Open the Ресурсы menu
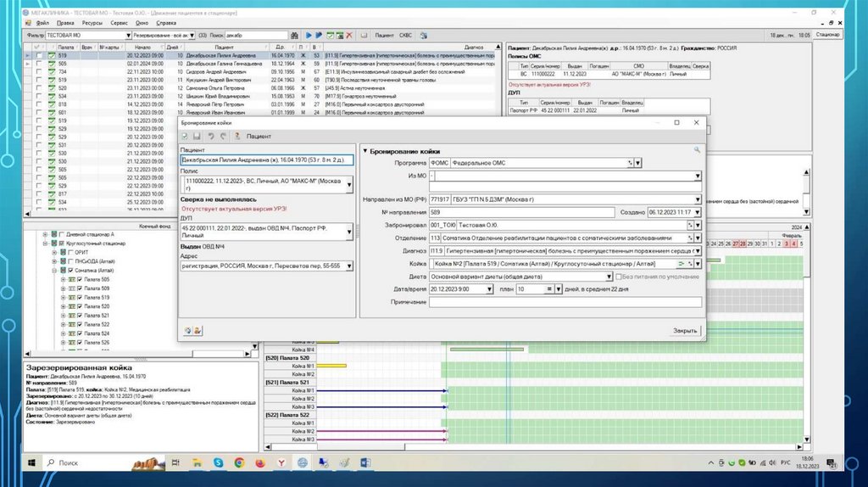The image size is (868, 487). pos(93,23)
